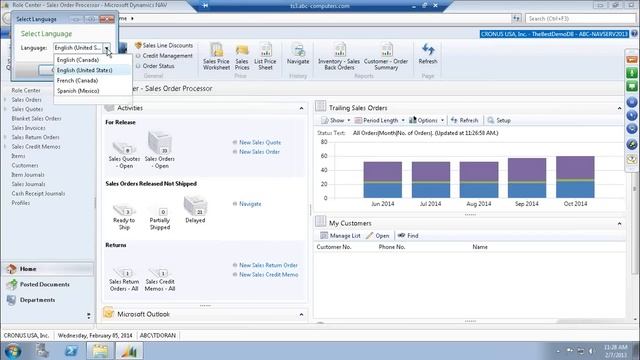
Task: Open PowerShell from the taskbar
Action: point(71,351)
